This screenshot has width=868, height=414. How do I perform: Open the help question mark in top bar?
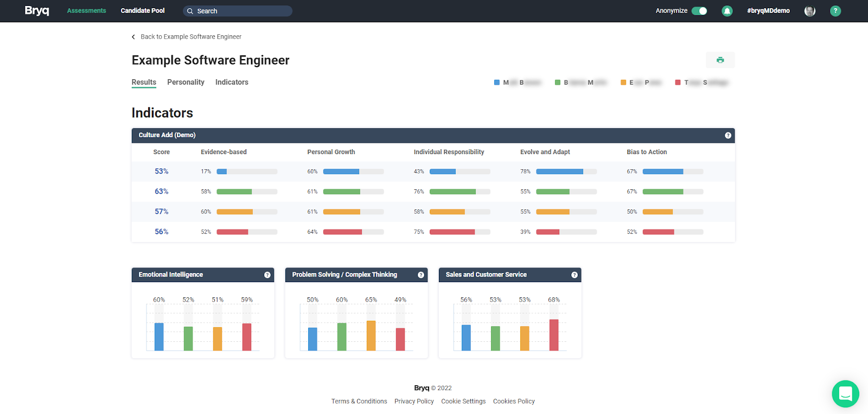pos(835,11)
